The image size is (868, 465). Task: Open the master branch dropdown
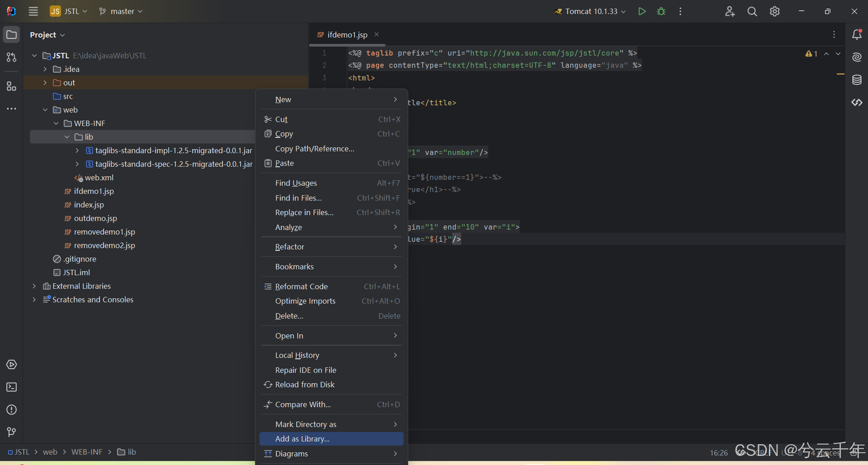pyautogui.click(x=120, y=11)
